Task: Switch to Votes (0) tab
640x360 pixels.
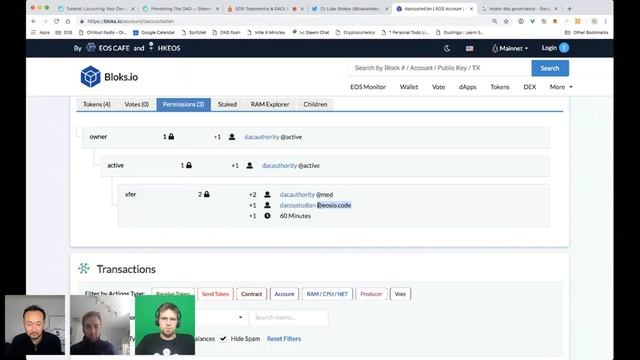Action: [x=136, y=104]
